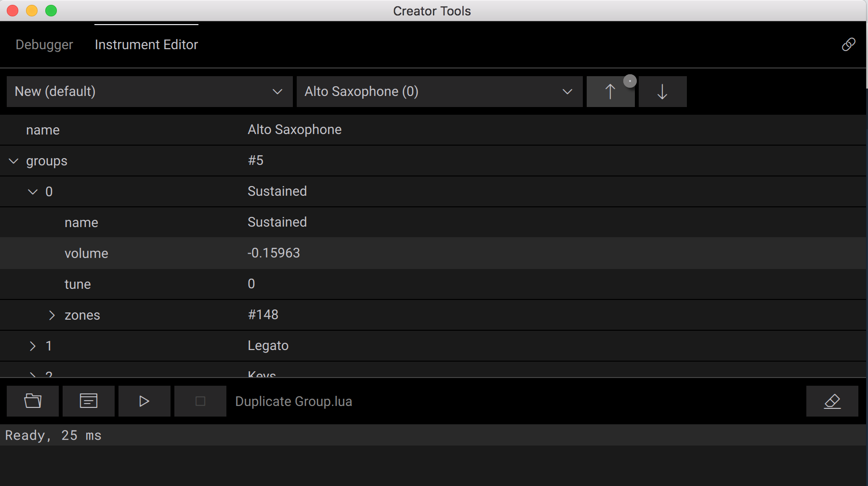This screenshot has height=486, width=868.
Task: Select the Instrument Editor tab
Action: pos(146,45)
